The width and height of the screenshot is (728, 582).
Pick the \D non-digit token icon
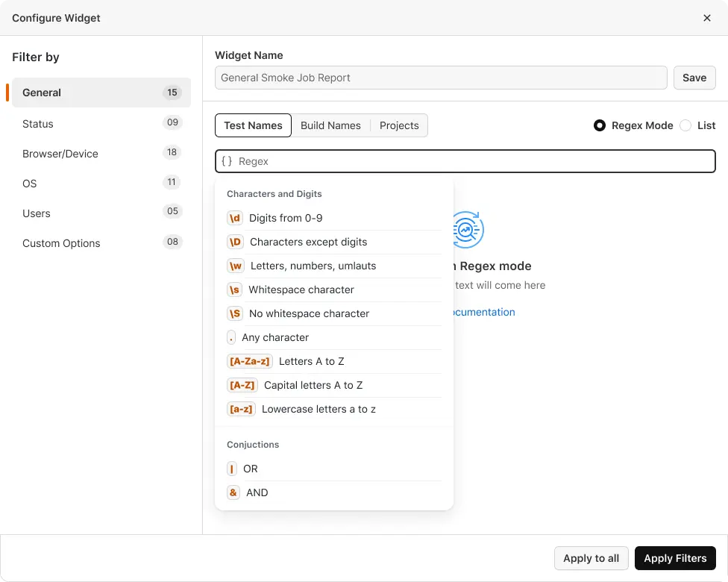[236, 242]
